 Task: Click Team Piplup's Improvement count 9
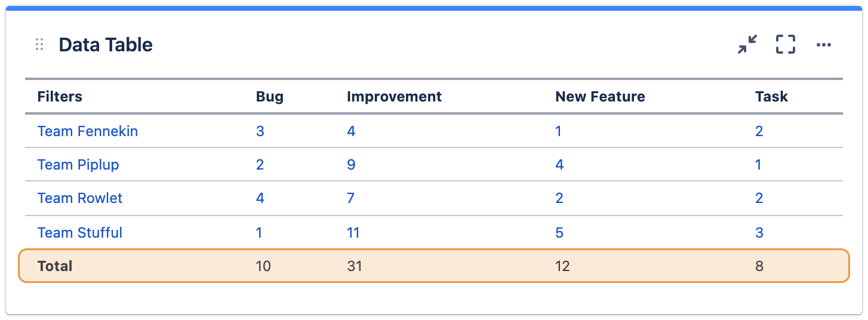point(351,165)
